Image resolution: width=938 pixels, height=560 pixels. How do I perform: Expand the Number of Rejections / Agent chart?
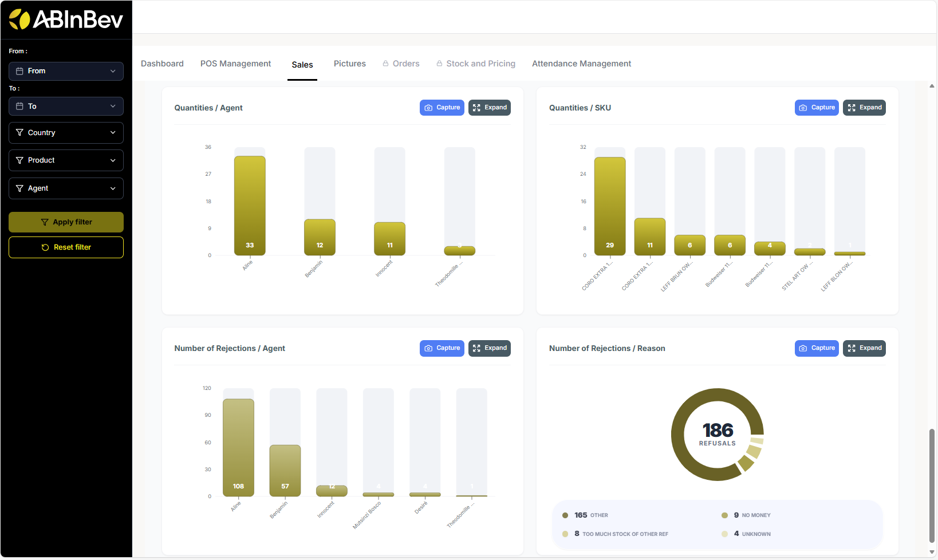[x=489, y=348]
